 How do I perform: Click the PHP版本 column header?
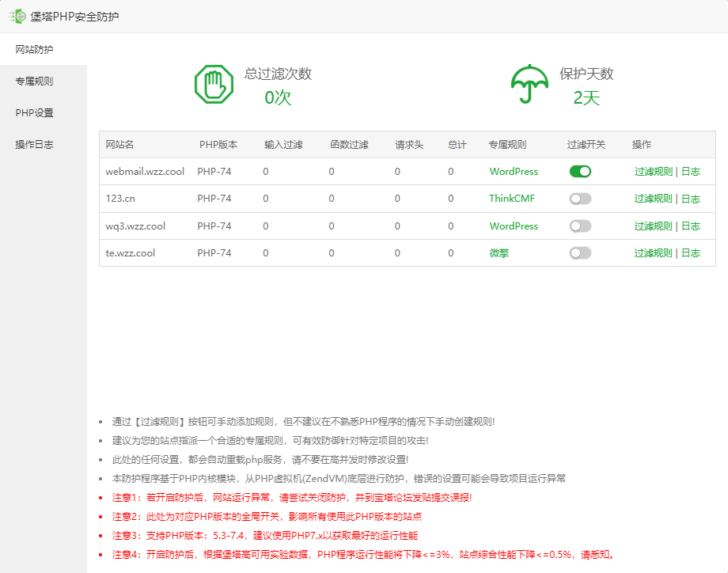pos(218,144)
